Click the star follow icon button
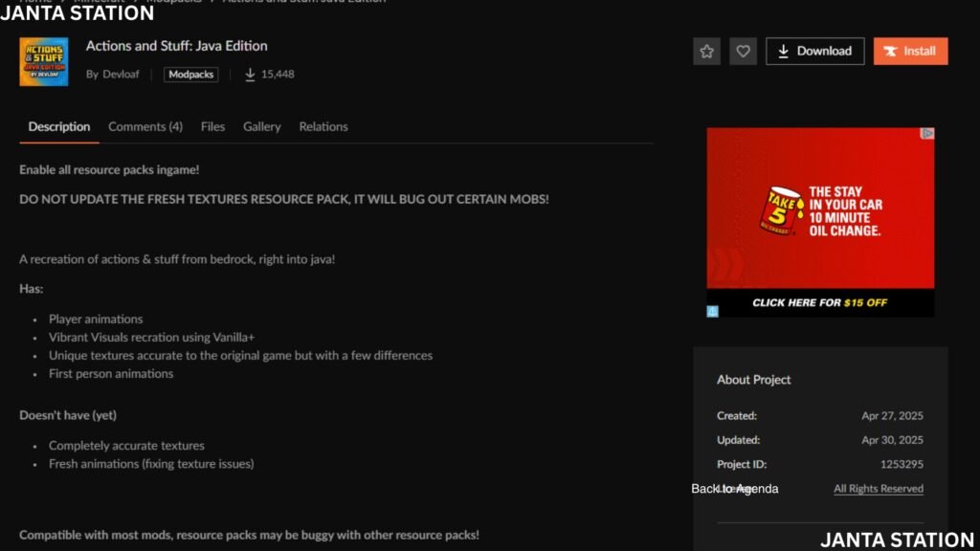 click(x=706, y=52)
